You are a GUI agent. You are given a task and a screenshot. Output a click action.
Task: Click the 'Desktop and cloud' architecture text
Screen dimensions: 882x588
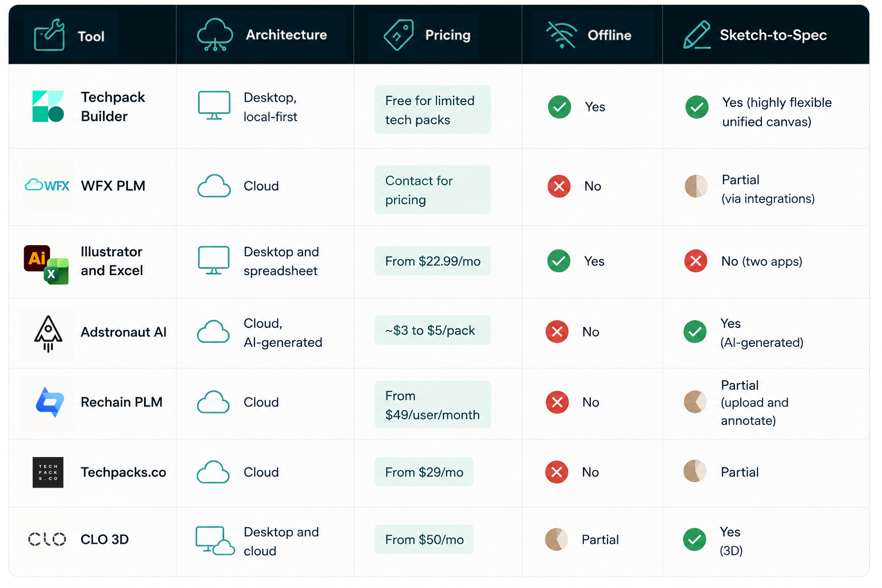281,541
